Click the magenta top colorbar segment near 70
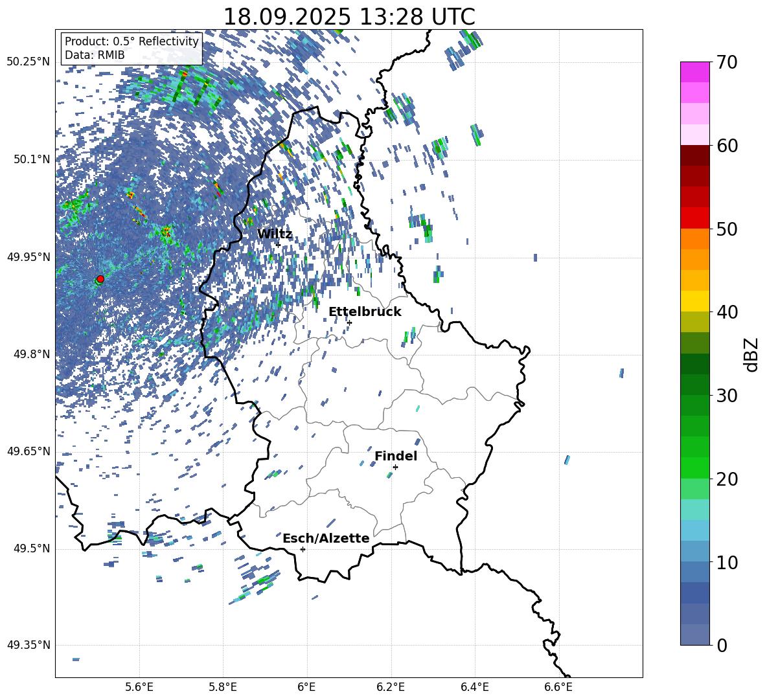Image resolution: width=767 pixels, height=700 pixels. (x=694, y=73)
